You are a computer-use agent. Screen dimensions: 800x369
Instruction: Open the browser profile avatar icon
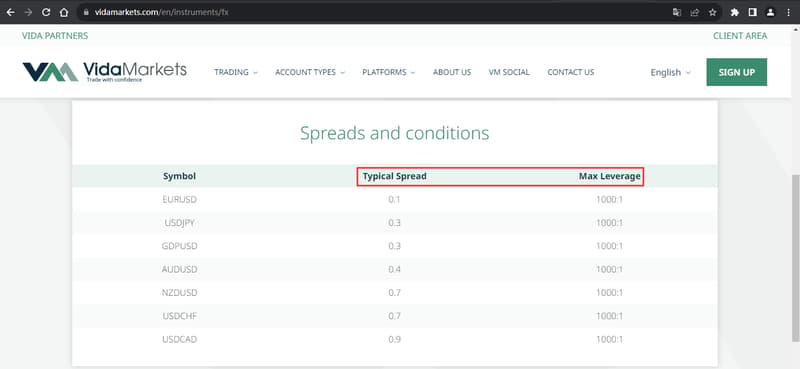coord(770,12)
